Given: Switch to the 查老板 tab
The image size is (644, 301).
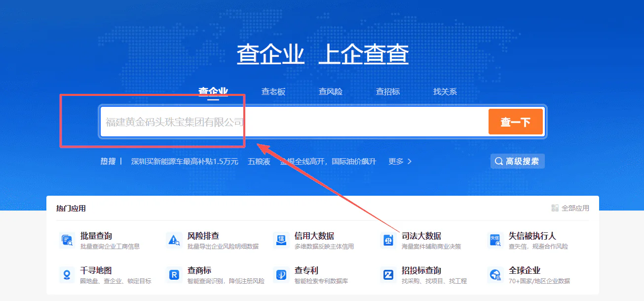Looking at the screenshot, I should [x=273, y=92].
